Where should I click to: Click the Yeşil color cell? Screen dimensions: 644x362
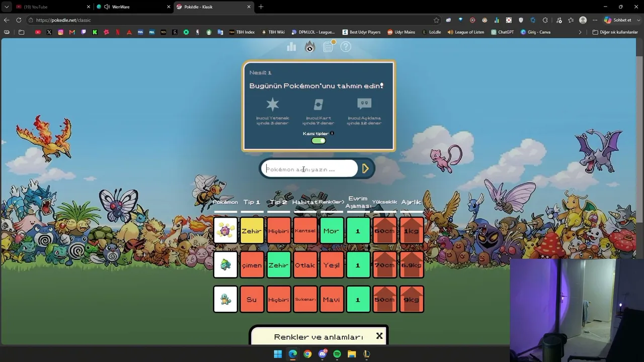(x=332, y=265)
